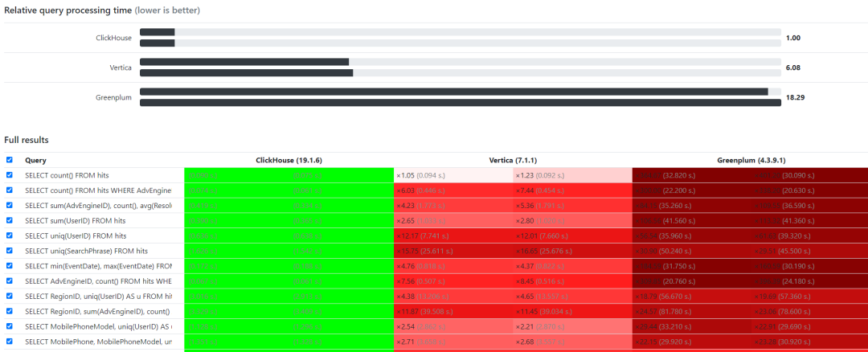
Task: Click Greenplum cell showing '(50.240 s.)'
Action: [691, 251]
